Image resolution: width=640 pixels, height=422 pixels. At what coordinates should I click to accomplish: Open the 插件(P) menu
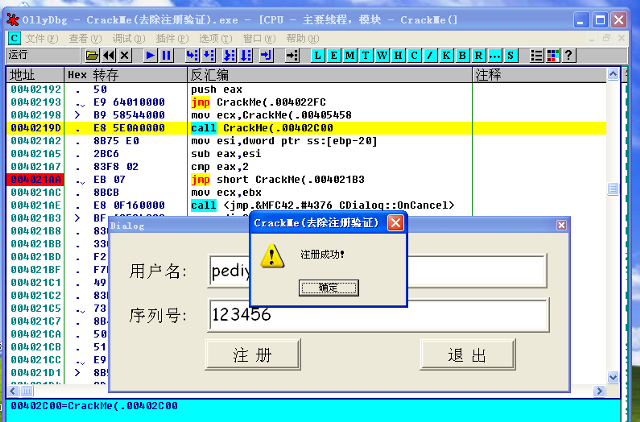172,38
